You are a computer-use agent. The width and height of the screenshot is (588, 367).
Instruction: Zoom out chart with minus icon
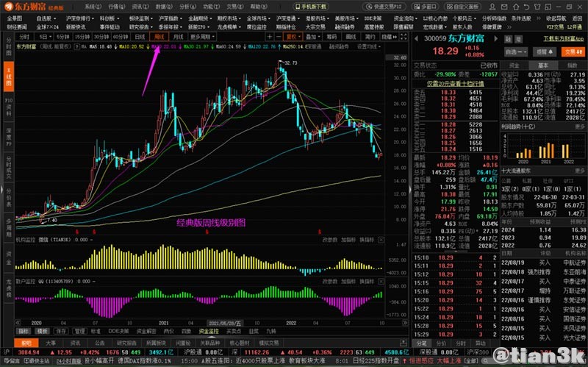coord(279,36)
